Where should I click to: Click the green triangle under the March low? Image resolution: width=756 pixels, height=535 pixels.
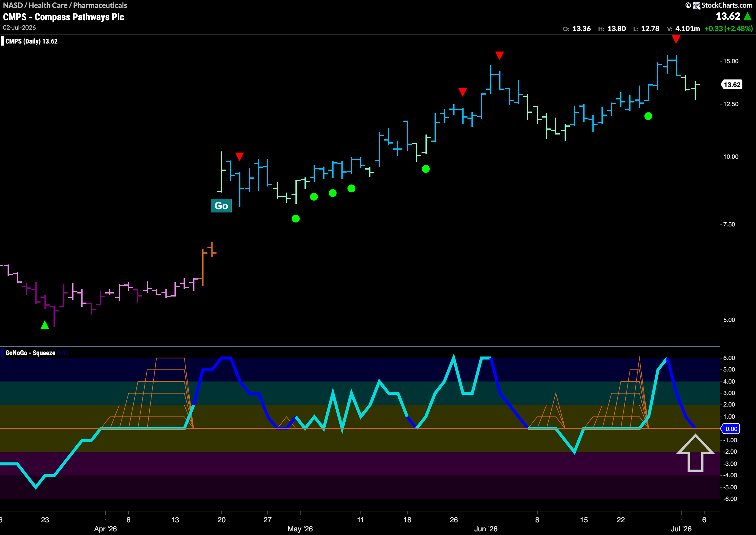pos(45,325)
